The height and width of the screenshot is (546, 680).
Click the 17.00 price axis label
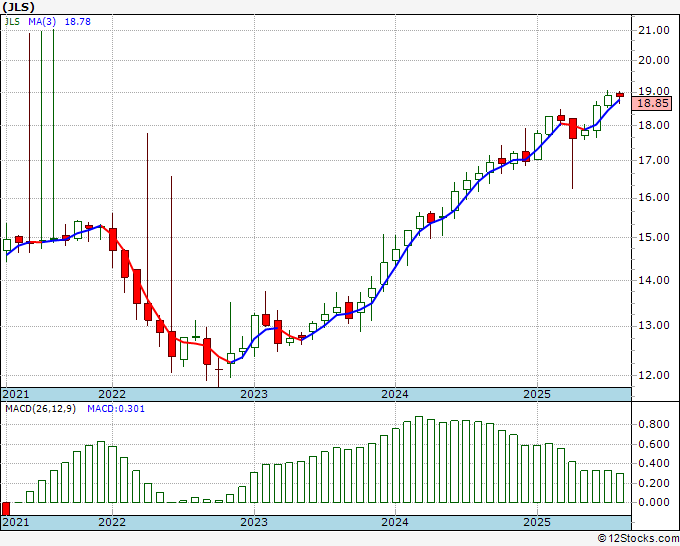coord(654,160)
